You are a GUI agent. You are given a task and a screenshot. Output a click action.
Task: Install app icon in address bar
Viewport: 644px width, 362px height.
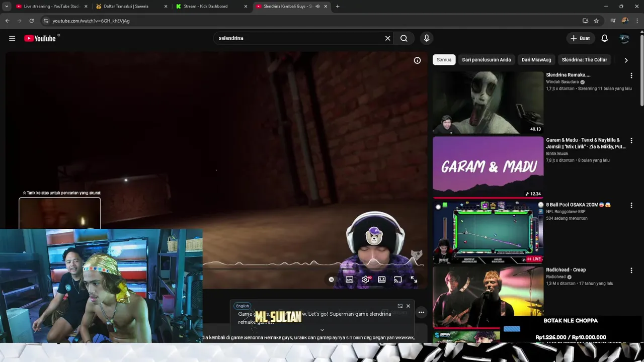[x=585, y=21]
